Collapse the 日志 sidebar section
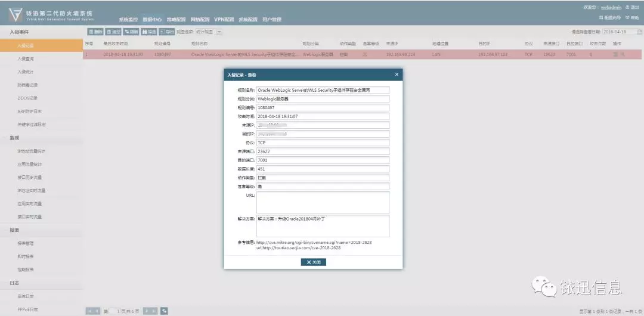Viewport: 644px width, 316px height. point(41,283)
